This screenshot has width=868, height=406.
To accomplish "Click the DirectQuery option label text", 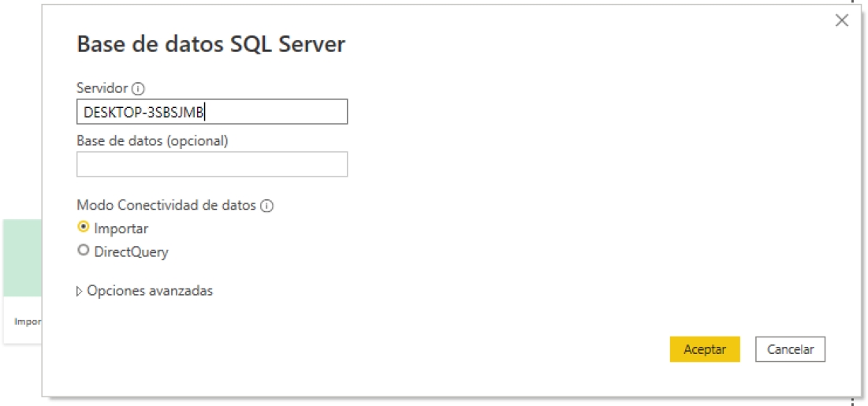I will 131,252.
